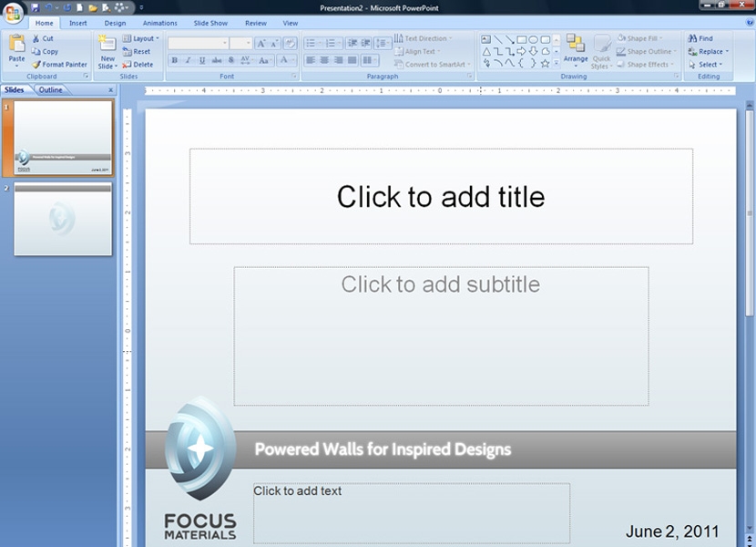This screenshot has width=756, height=547.
Task: Choose the isosceles triangle shape
Action: [x=486, y=51]
